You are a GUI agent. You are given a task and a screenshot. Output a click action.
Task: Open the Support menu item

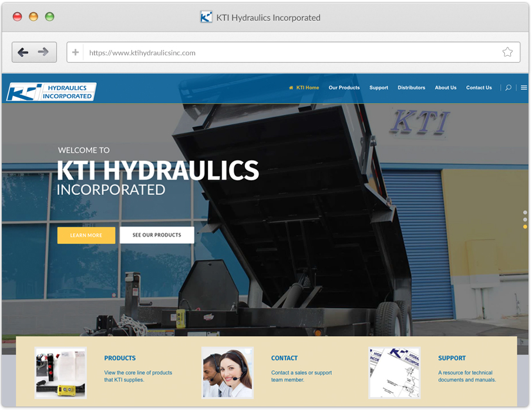click(379, 88)
